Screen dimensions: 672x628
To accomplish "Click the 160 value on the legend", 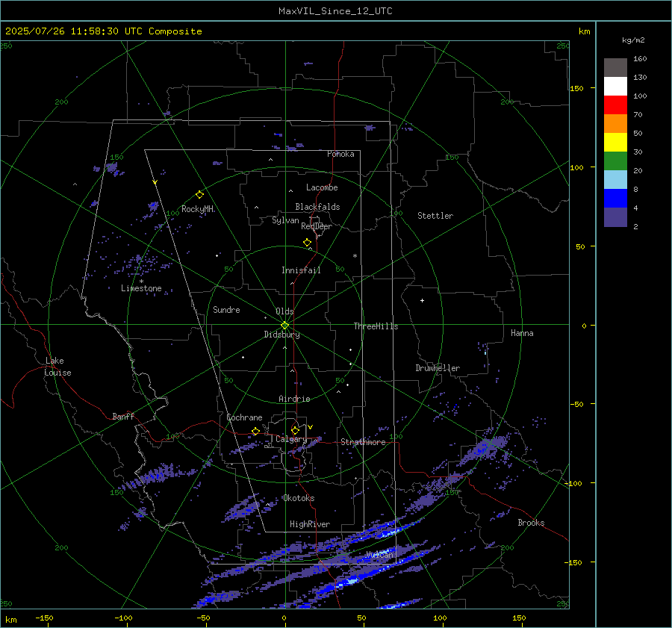I will pyautogui.click(x=640, y=59).
